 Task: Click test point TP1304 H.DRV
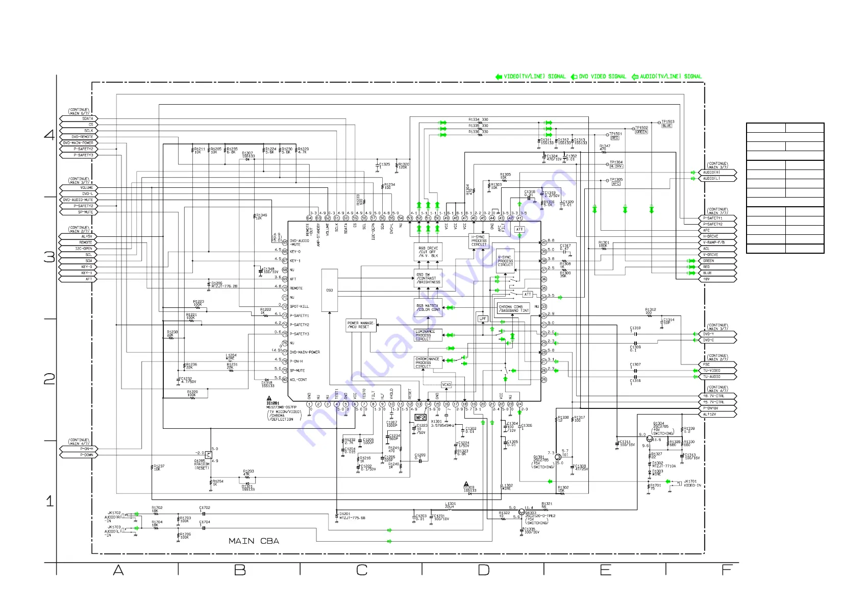point(616,164)
